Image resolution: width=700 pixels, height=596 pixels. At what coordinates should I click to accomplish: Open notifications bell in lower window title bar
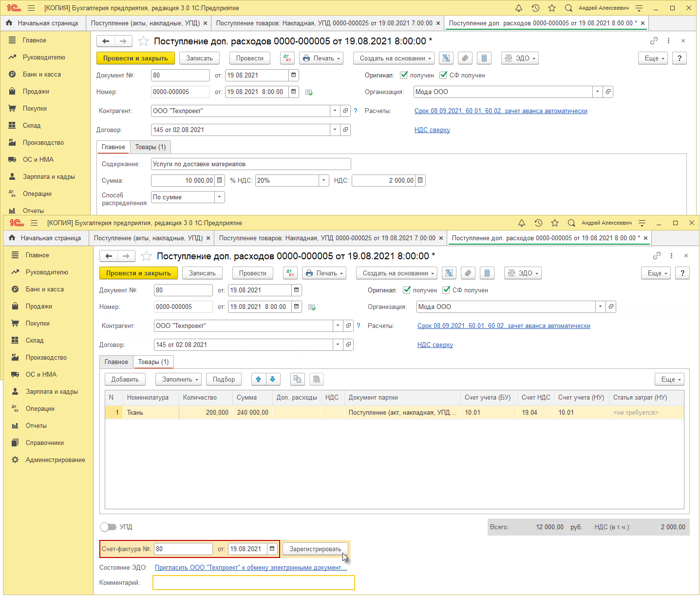click(x=522, y=223)
